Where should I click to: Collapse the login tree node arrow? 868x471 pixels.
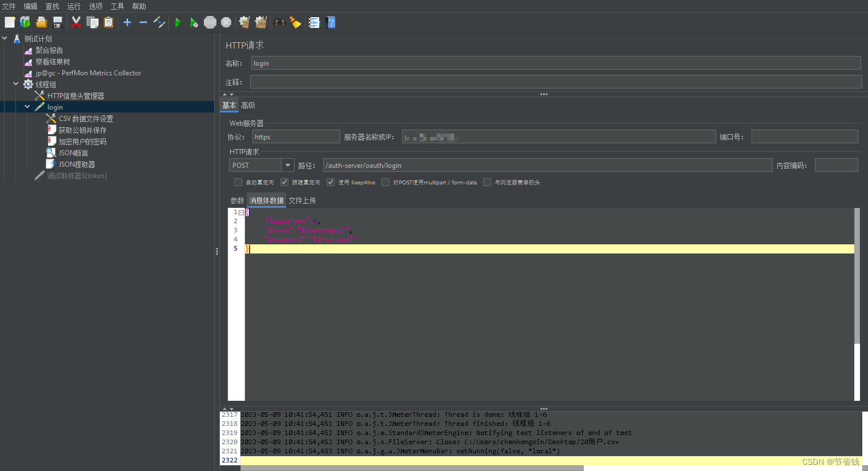(27, 107)
